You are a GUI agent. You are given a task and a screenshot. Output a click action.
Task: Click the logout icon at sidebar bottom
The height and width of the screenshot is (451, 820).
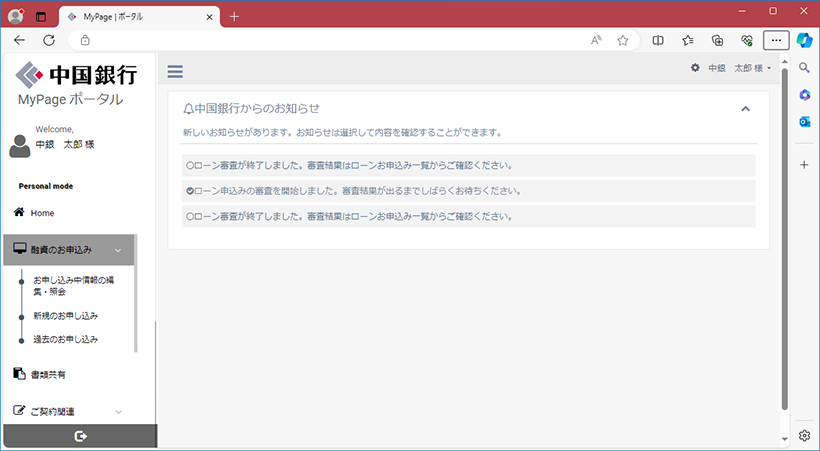coord(81,437)
